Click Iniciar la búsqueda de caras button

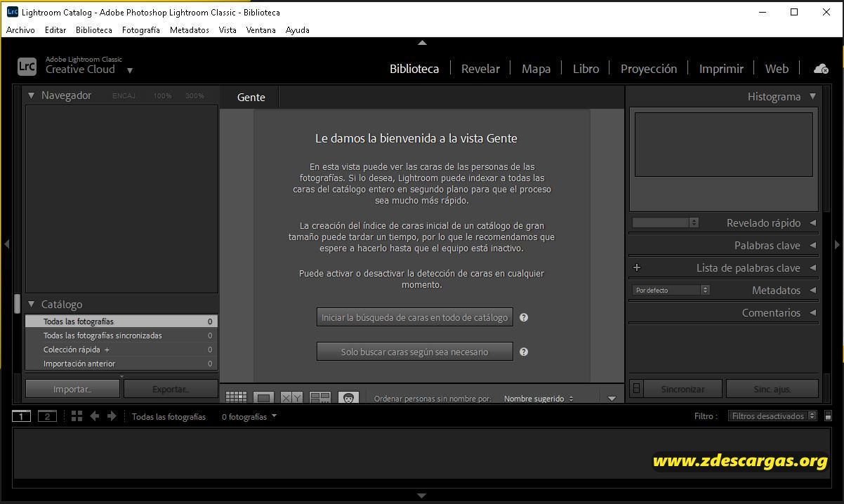[x=415, y=317]
